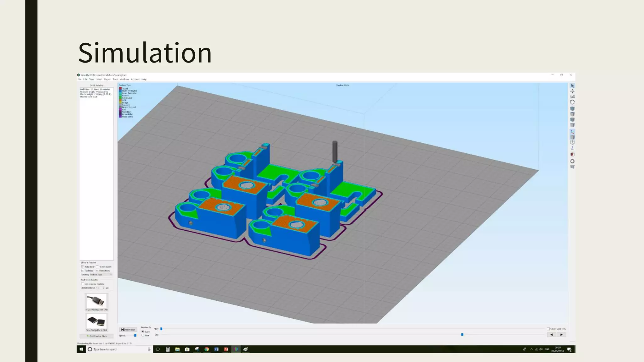Toggle Toolhead checkbox
This screenshot has width=644, height=362.
click(x=83, y=271)
